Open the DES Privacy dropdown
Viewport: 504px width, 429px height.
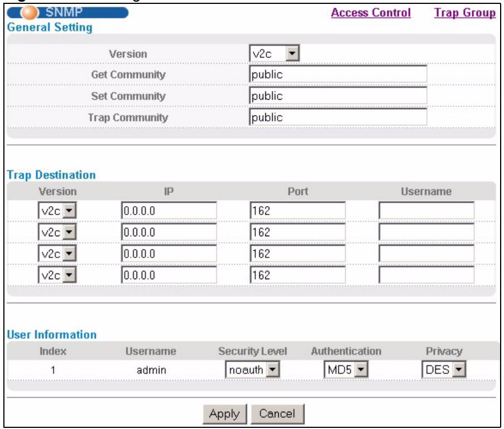(444, 369)
